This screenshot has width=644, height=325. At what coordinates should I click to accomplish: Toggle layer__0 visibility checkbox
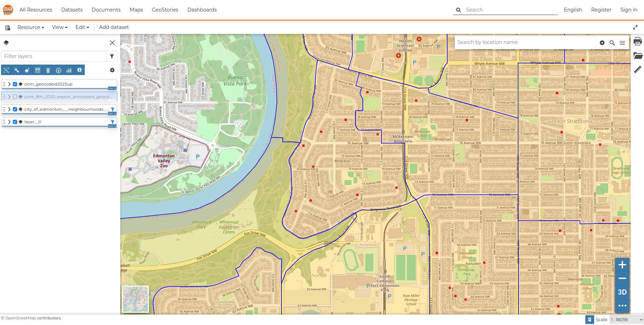click(15, 122)
